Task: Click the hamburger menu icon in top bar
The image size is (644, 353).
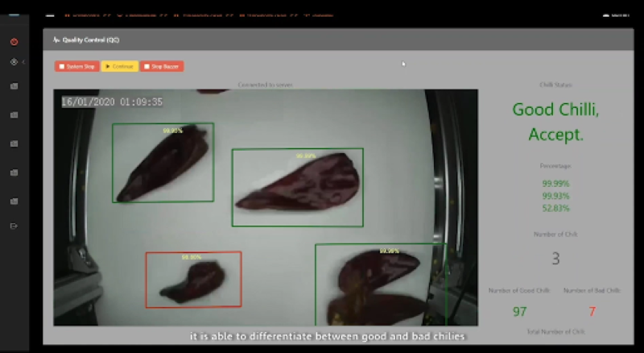Action: coord(50,14)
